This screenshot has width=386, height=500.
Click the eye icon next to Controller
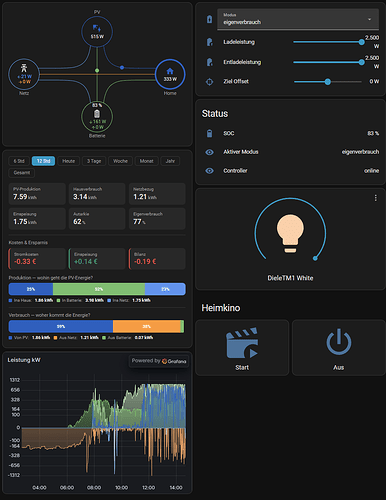[209, 171]
